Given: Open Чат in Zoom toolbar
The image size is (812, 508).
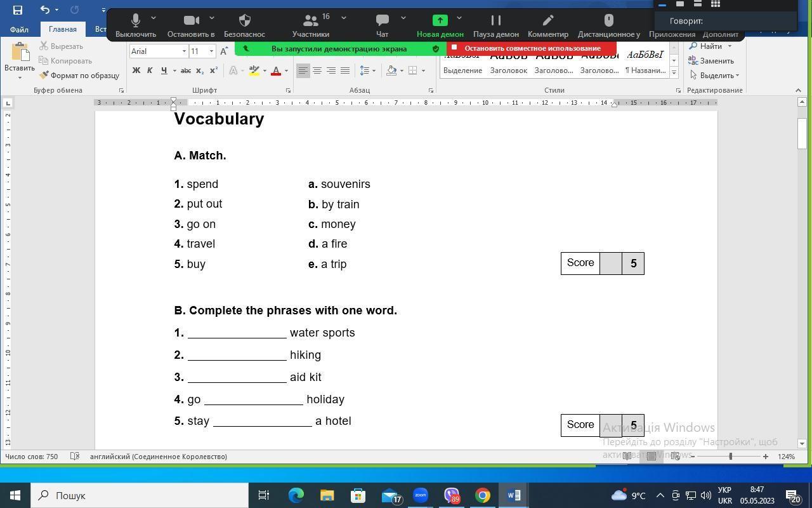Looking at the screenshot, I should 382,25.
